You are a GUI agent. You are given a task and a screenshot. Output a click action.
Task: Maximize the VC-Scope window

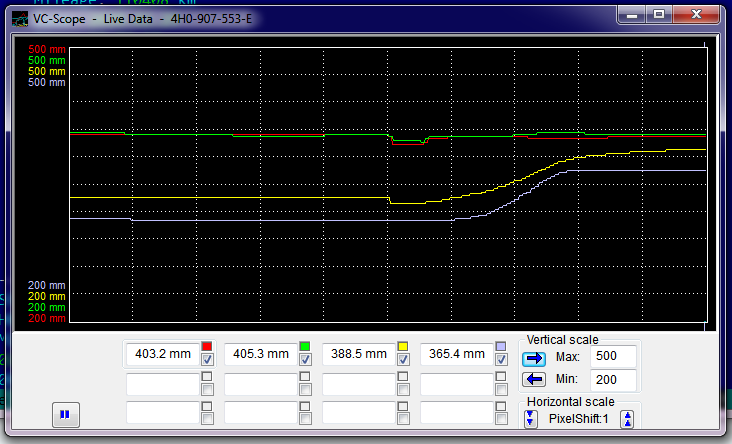coord(658,14)
